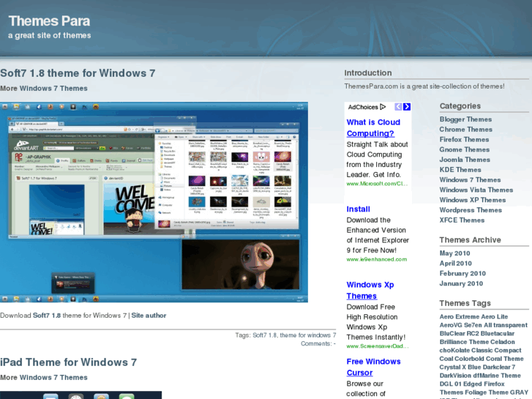Viewport: 532px width, 399px height.
Task: Click www.Microsoft.com ad URL
Action: click(377, 184)
